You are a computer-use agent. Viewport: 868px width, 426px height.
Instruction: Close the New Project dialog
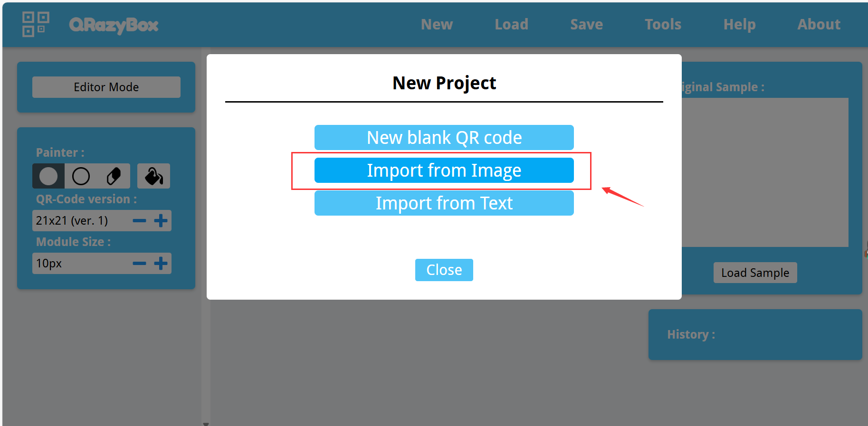pyautogui.click(x=444, y=270)
